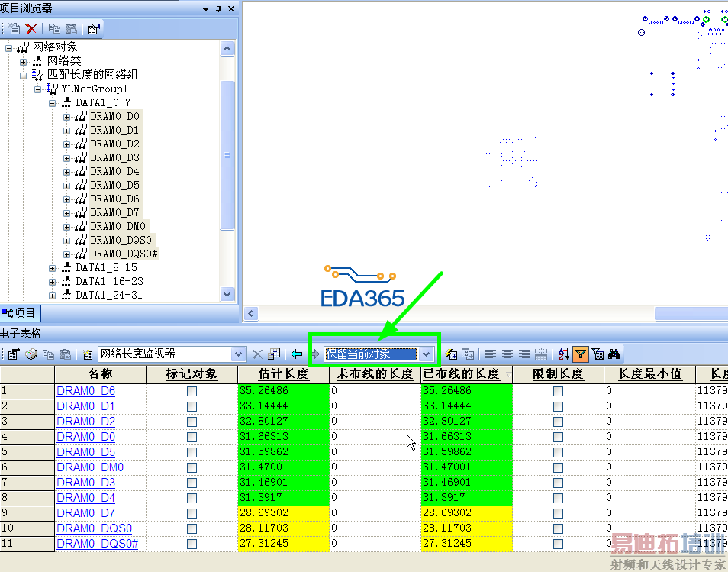Expand the DATA1_16-23 node

52,282
